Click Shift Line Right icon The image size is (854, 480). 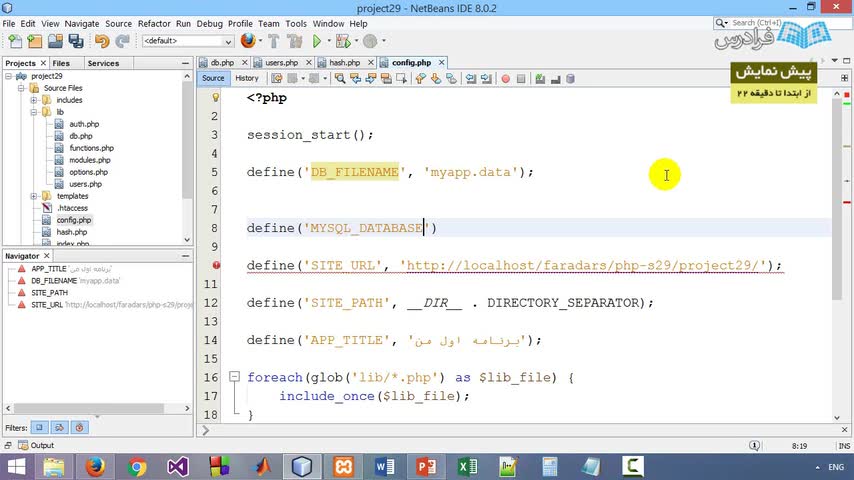point(486,78)
